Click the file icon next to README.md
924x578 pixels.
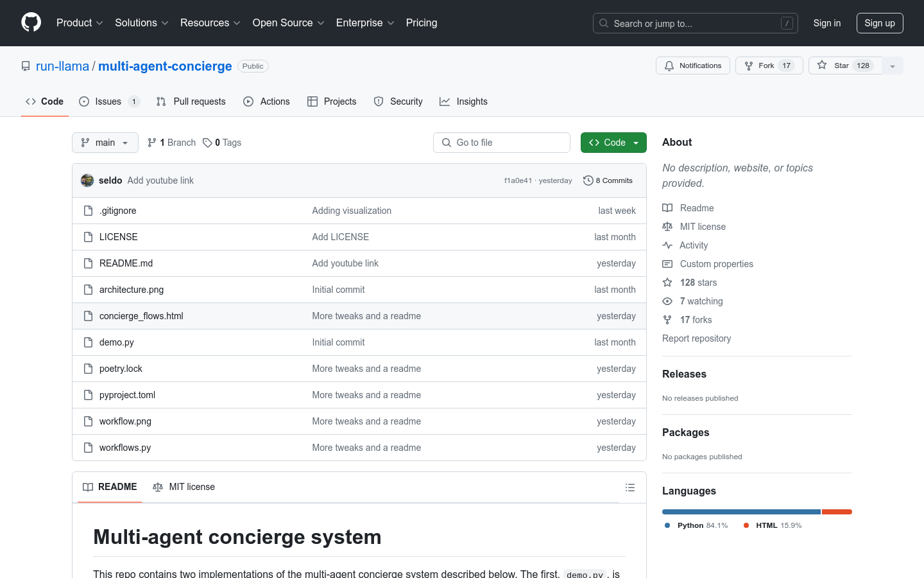89,263
